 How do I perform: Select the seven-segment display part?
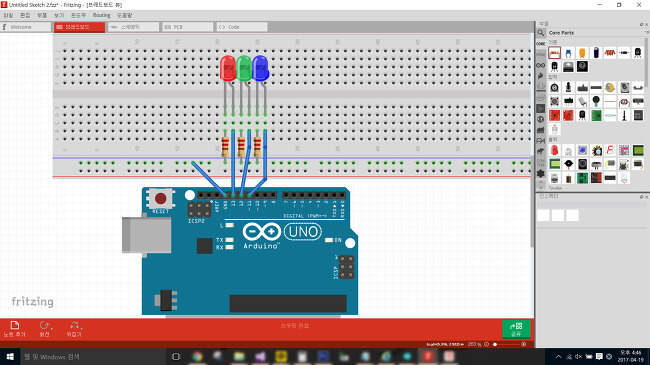pos(610,150)
